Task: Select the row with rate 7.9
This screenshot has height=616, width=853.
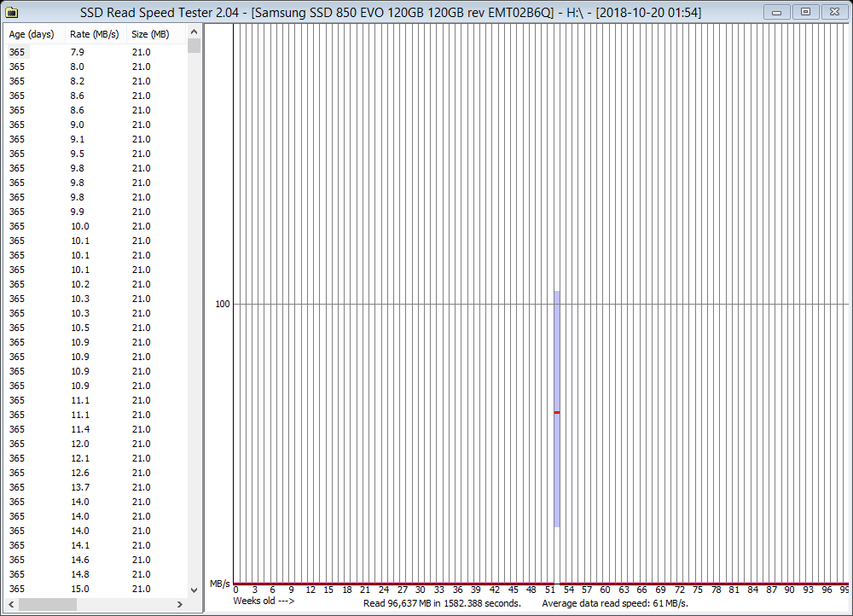Action: coord(96,52)
